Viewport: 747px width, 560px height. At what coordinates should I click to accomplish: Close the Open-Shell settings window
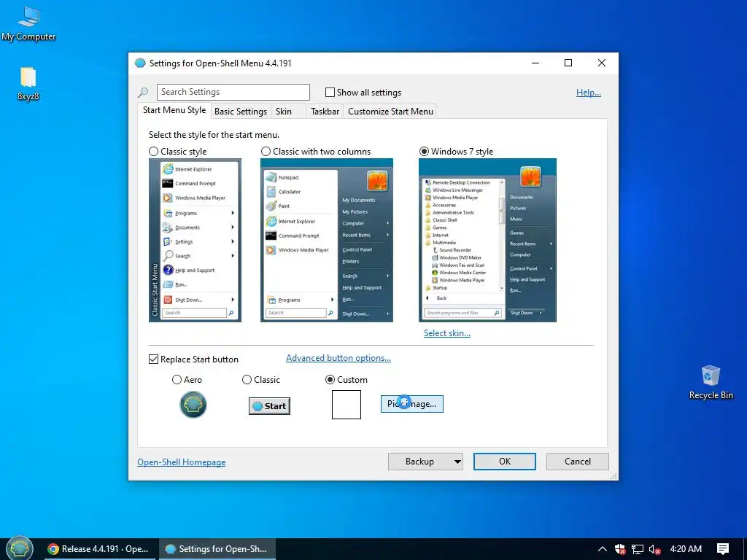[602, 63]
